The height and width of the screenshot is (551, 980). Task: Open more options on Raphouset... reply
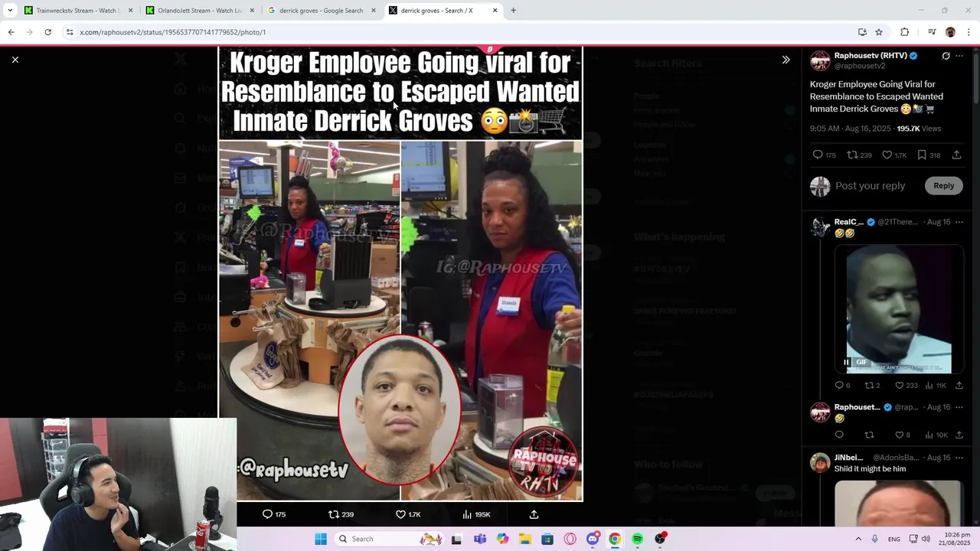[x=959, y=407]
